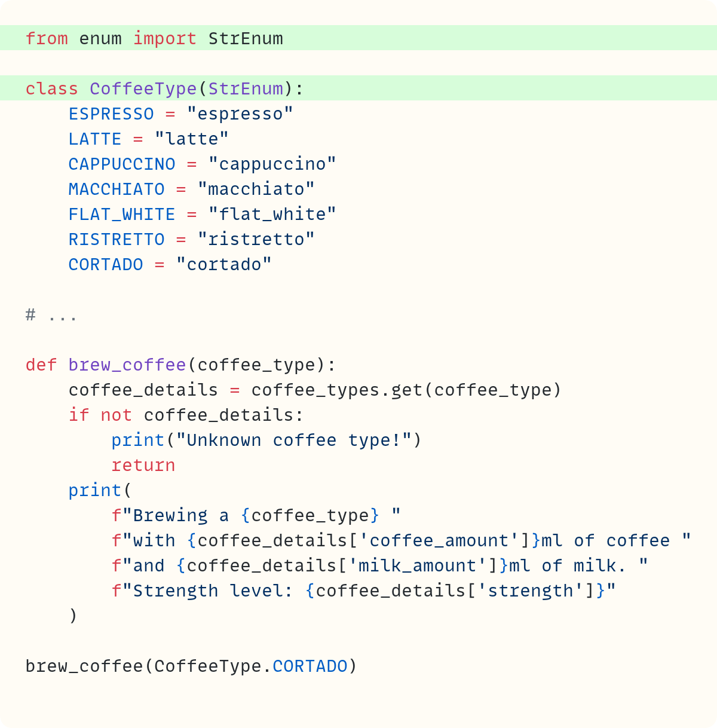The height and width of the screenshot is (728, 717).
Task: Click the StrEnum import statement
Action: coord(154,38)
